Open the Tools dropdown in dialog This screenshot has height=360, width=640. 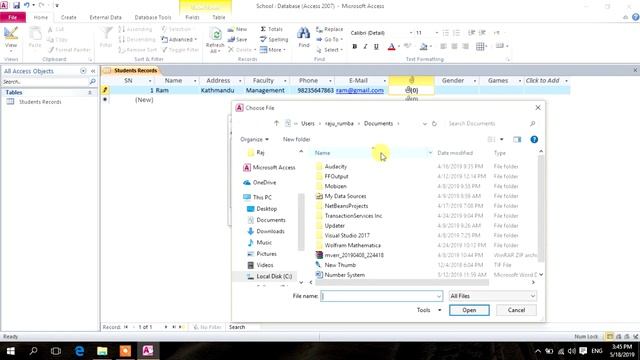click(x=429, y=310)
